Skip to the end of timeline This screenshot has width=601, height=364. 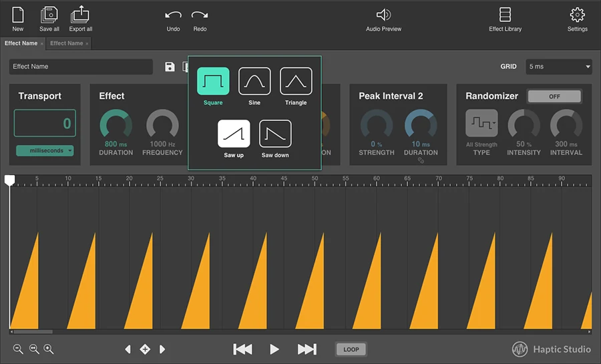(x=307, y=349)
